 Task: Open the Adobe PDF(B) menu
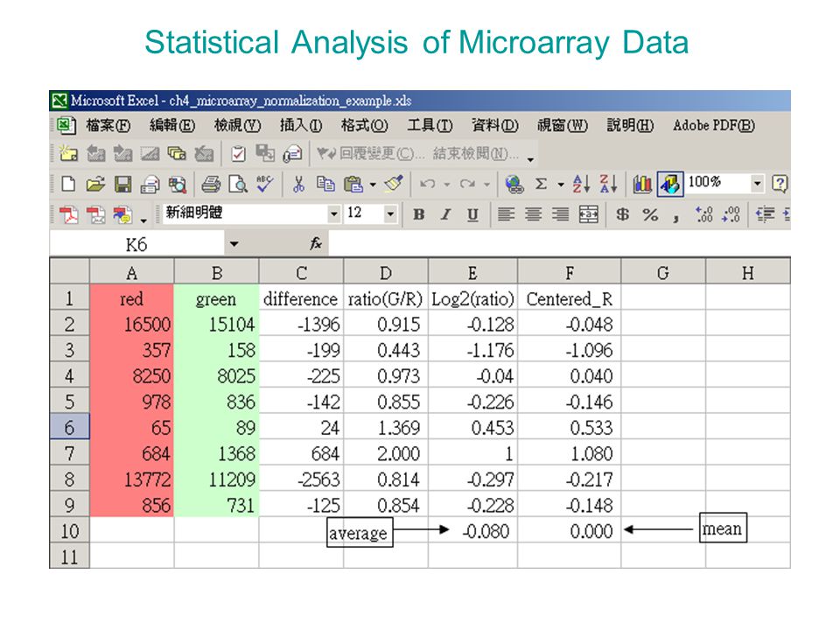tap(714, 125)
